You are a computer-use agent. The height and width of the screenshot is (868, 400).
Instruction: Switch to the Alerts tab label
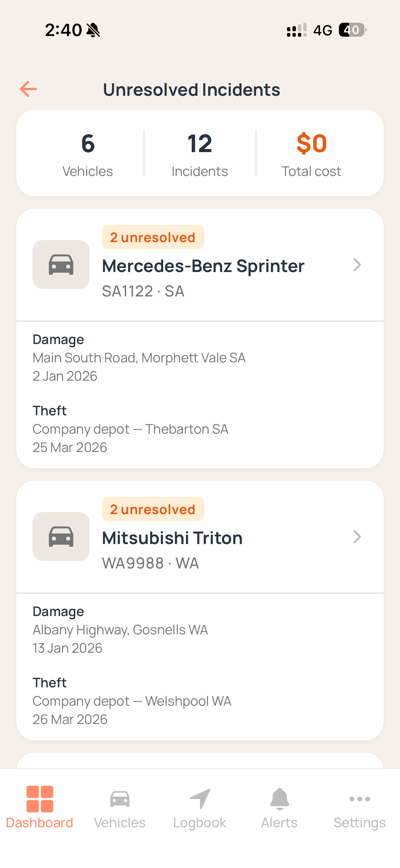click(280, 823)
